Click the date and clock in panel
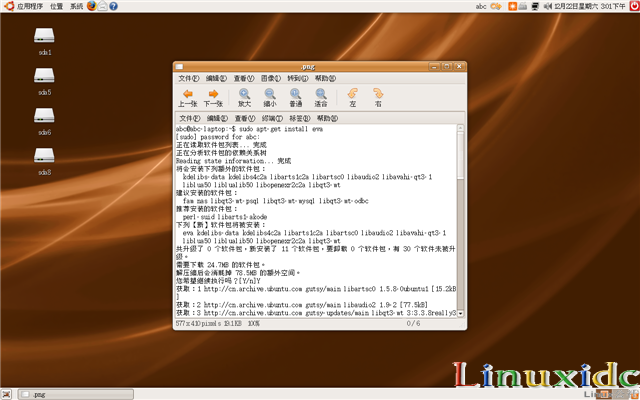640x400 pixels. (590, 6)
